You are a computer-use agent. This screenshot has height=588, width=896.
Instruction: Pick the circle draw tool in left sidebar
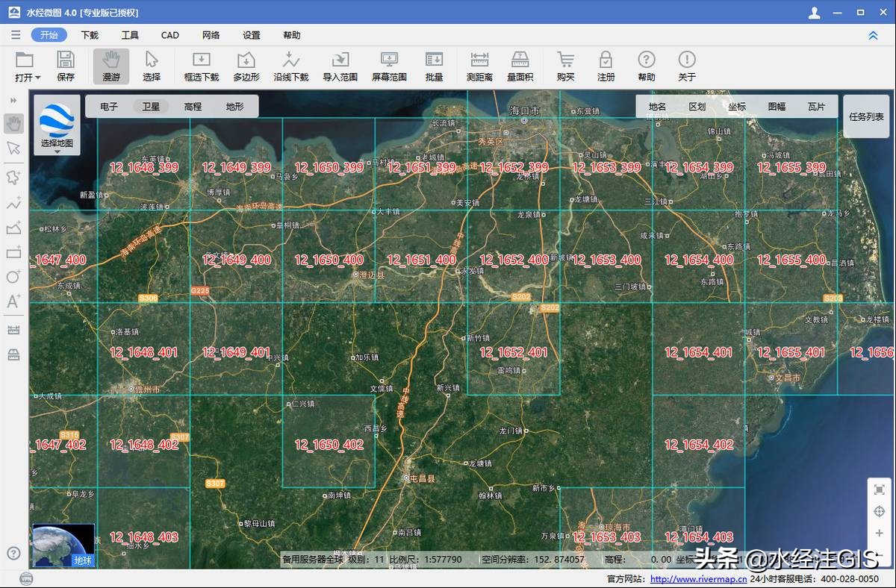(x=13, y=277)
